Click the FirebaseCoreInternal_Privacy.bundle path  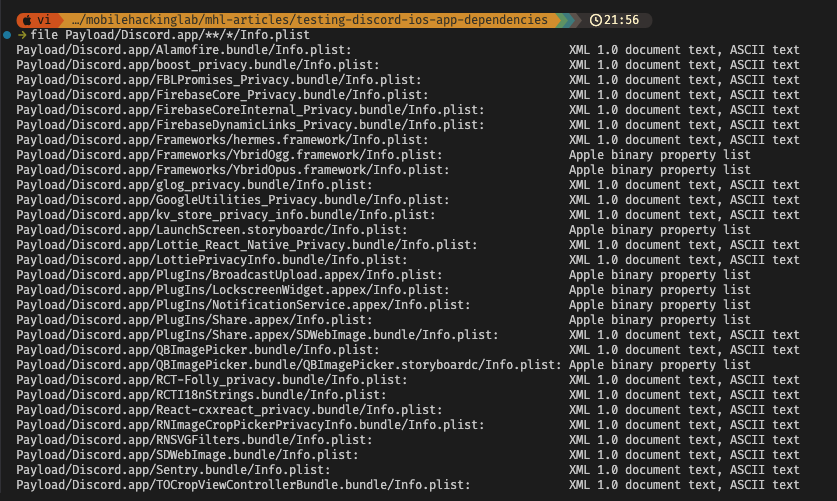[250, 110]
